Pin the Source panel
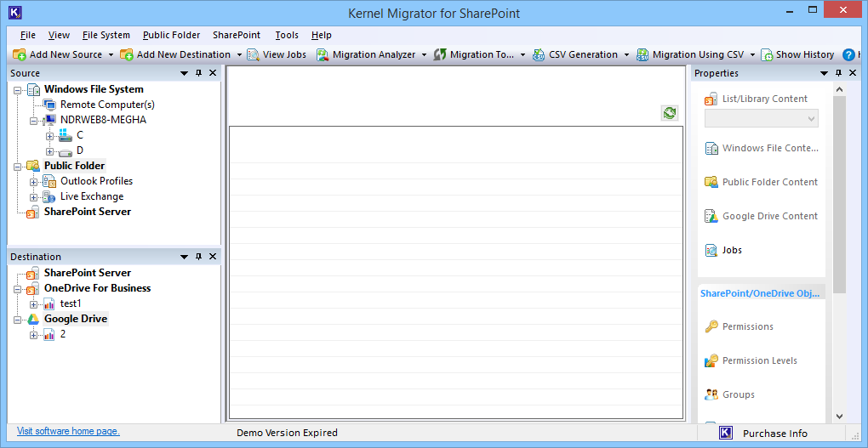Image resolution: width=868 pixels, height=448 pixels. tap(199, 73)
